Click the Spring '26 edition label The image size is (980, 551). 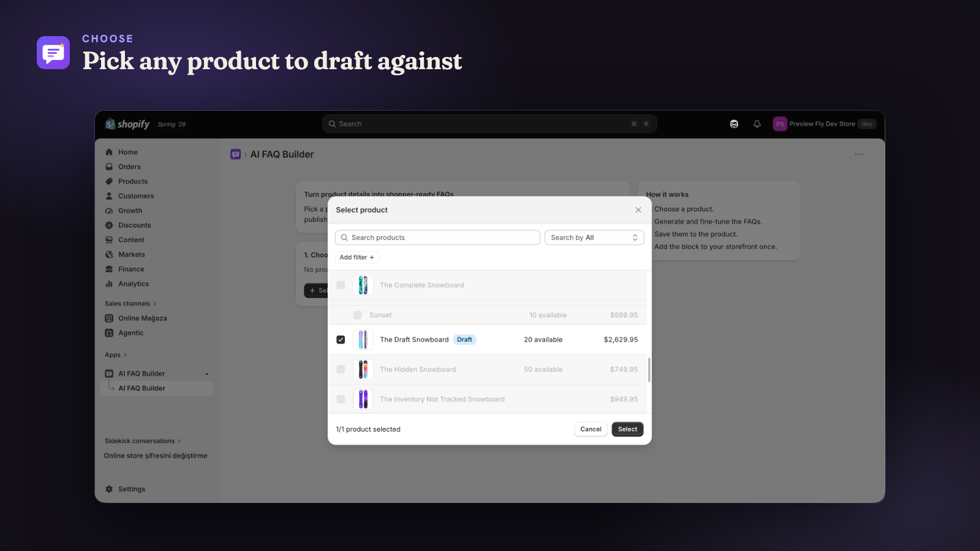(x=171, y=124)
